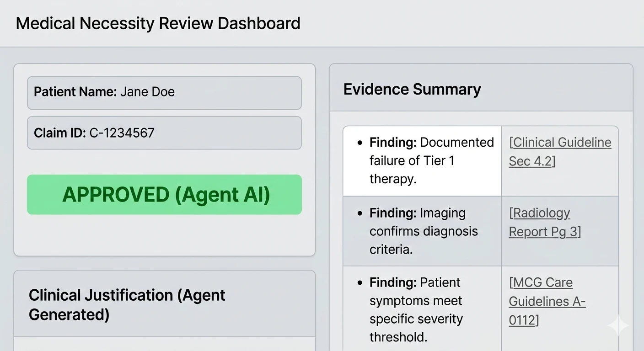
Task: Open the Clinical Guideline Sec 4.2 citation
Action: click(x=560, y=151)
